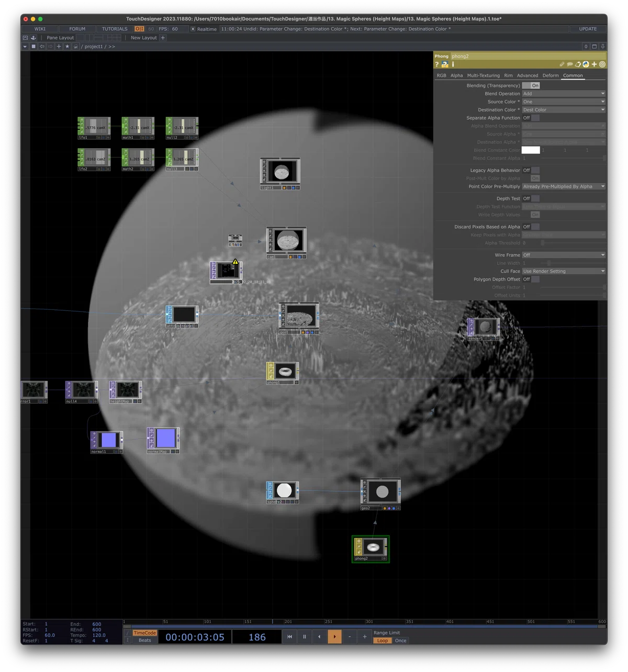Screen dimensions: 628x672
Task: Click the square stop icon in path bar
Action: [33, 47]
